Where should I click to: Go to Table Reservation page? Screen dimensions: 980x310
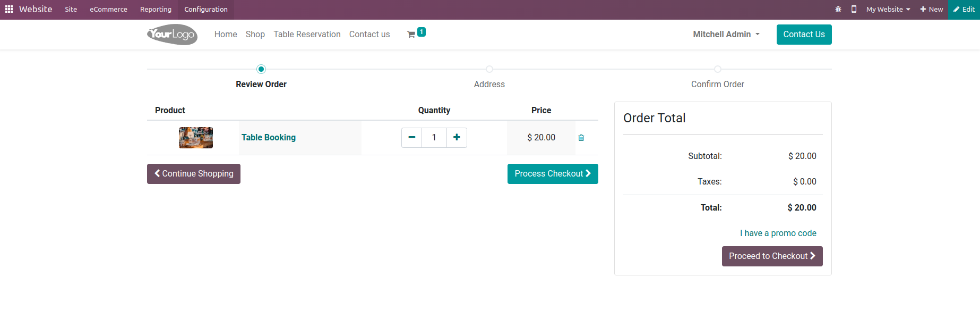[x=307, y=35]
